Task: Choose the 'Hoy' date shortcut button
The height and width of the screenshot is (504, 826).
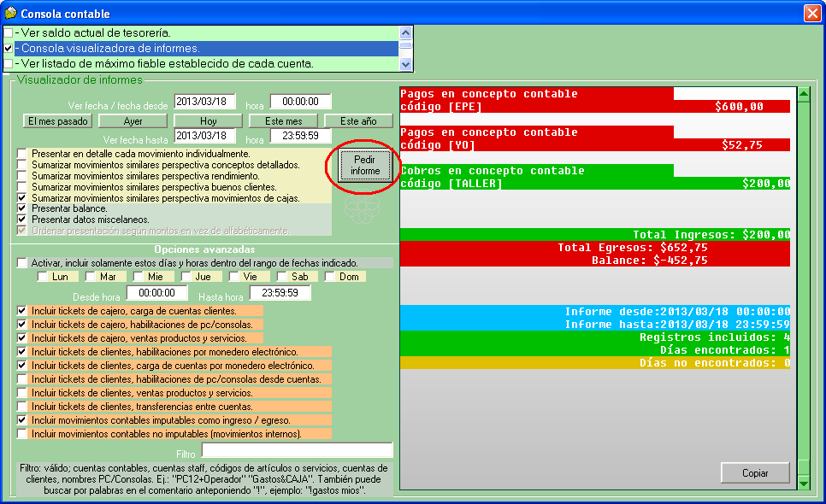Action: (x=208, y=121)
